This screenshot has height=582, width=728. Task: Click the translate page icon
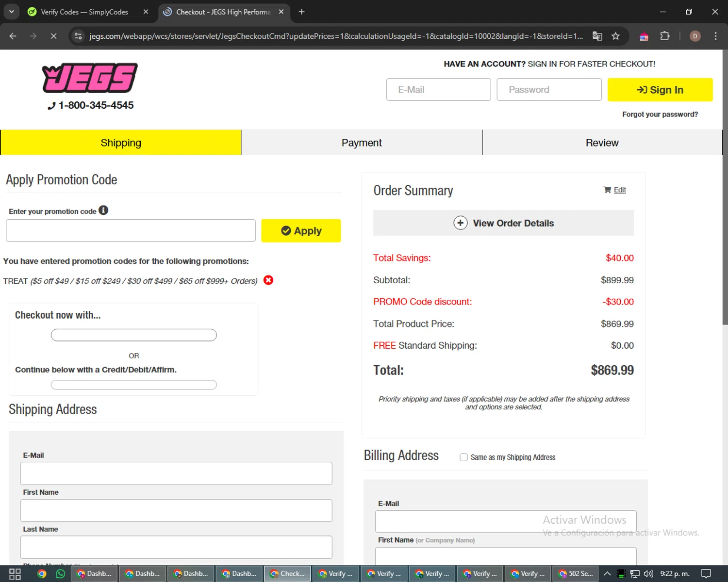(x=597, y=36)
